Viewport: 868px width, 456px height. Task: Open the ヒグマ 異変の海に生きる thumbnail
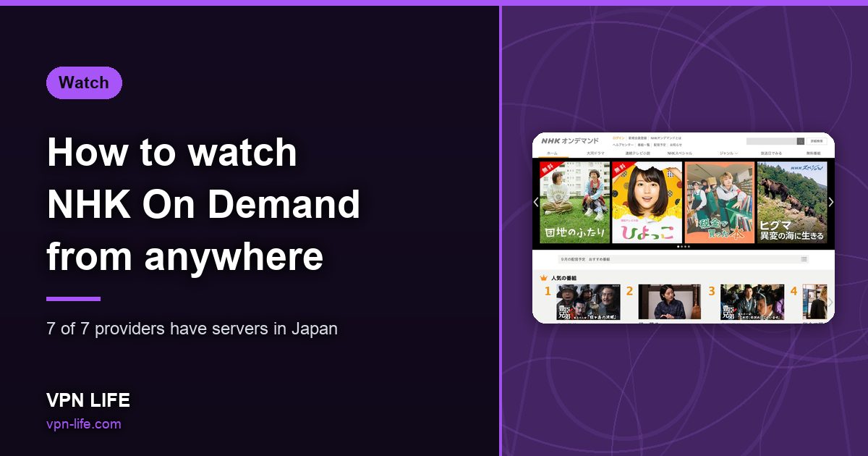pyautogui.click(x=791, y=202)
